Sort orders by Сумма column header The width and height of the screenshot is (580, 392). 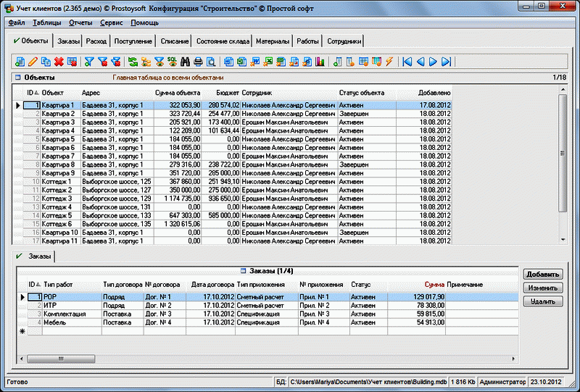(434, 285)
